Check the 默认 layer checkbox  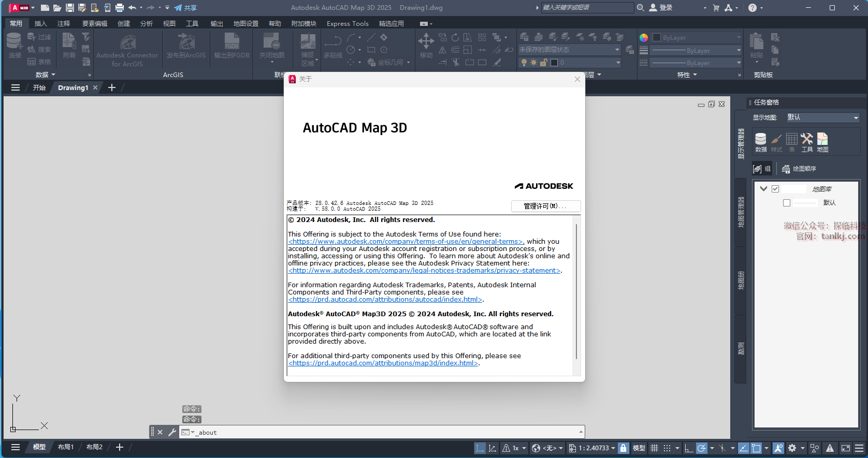pyautogui.click(x=787, y=203)
